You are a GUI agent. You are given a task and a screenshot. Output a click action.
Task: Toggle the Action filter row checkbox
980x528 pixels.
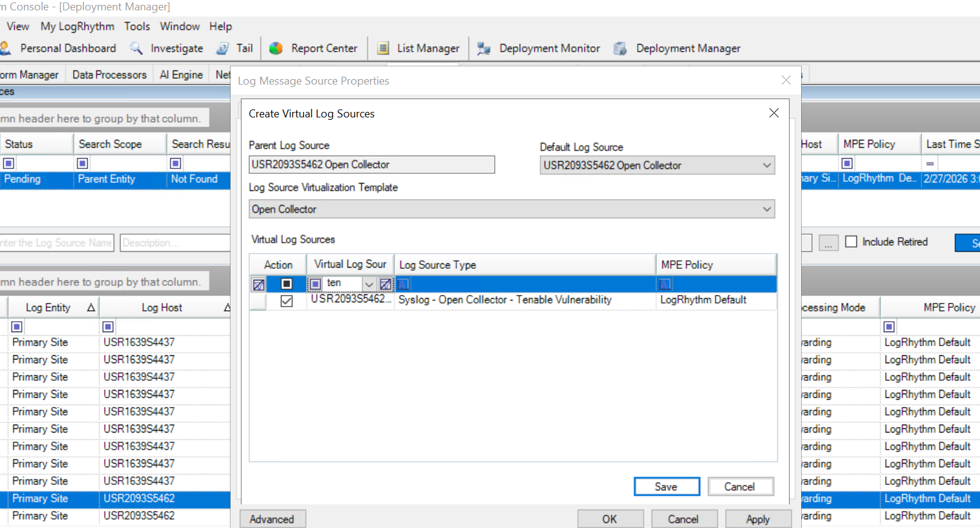tap(287, 284)
